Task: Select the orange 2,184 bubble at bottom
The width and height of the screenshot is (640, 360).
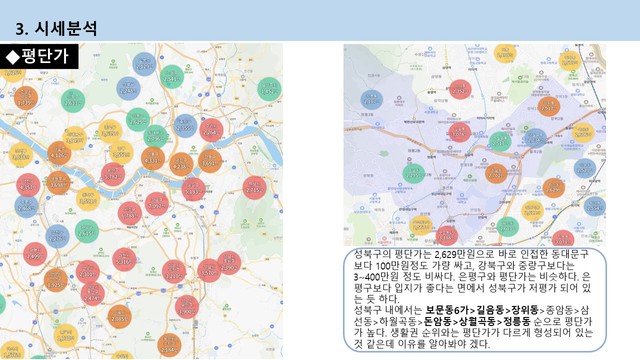Action: [x=169, y=345]
